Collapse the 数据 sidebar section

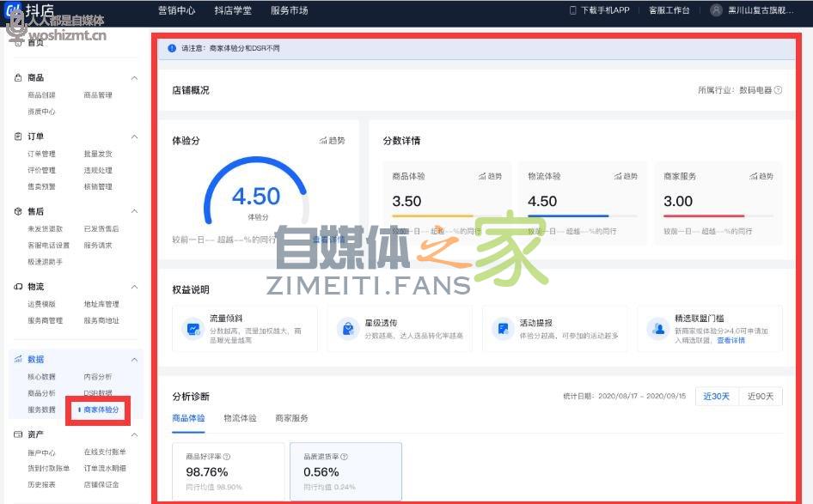134,360
